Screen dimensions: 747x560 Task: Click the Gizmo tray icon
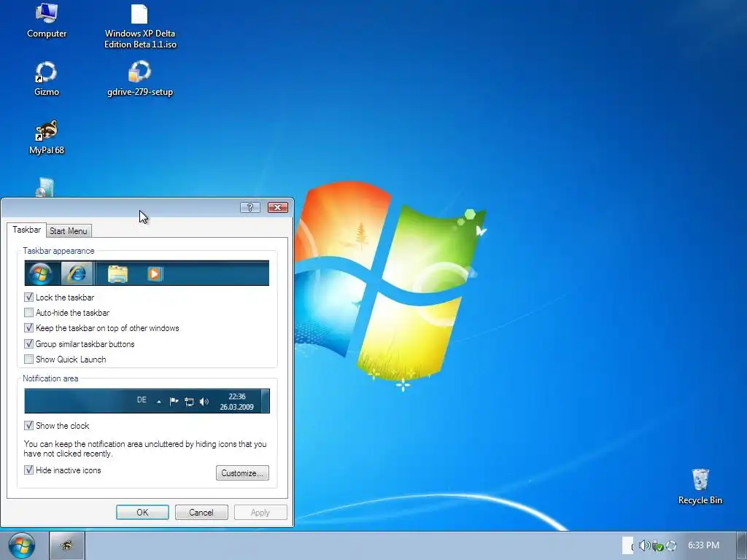tap(671, 545)
